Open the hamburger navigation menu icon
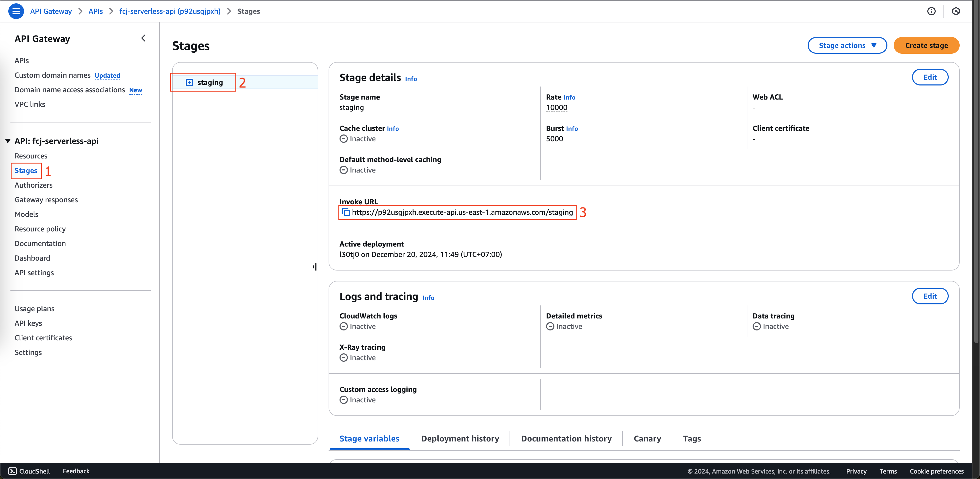Viewport: 980px width, 479px height. click(x=16, y=11)
